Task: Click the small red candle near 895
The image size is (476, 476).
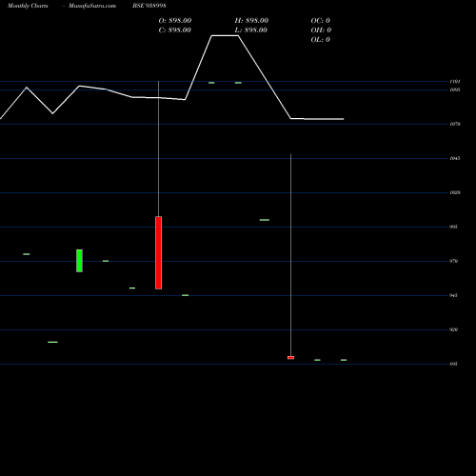Action: pyautogui.click(x=290, y=358)
